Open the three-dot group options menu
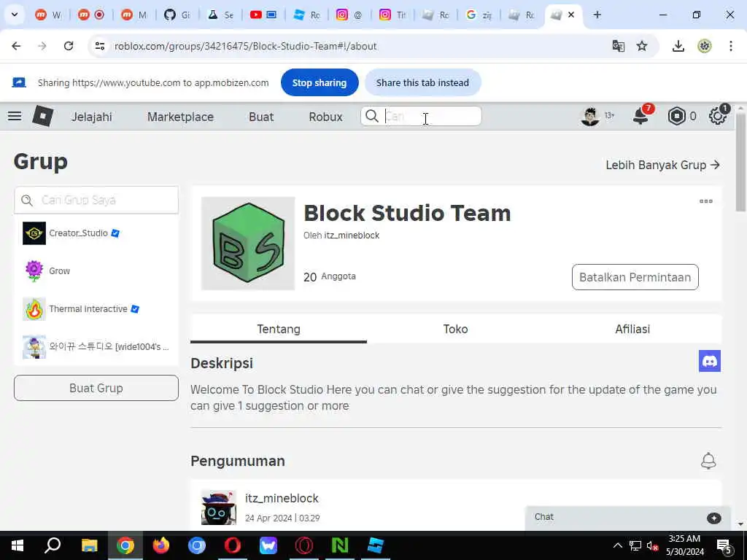The height and width of the screenshot is (560, 747). (706, 201)
